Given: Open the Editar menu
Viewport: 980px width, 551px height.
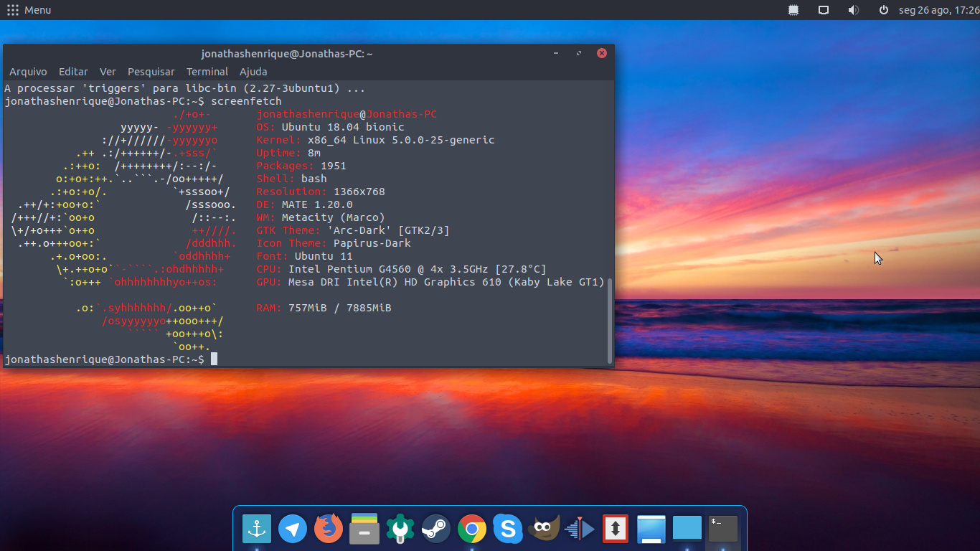Looking at the screenshot, I should point(73,72).
